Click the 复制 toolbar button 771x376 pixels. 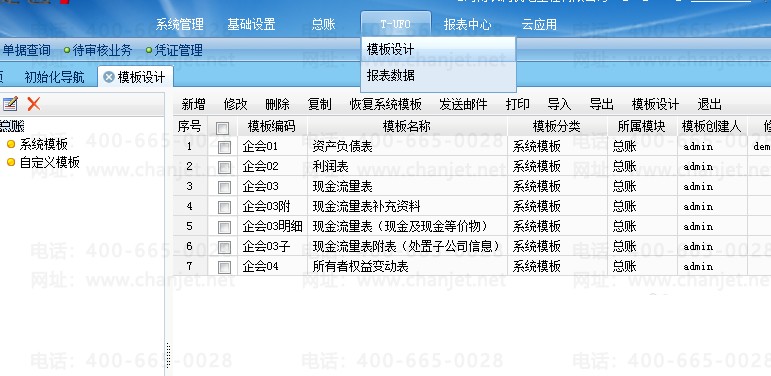pos(320,104)
